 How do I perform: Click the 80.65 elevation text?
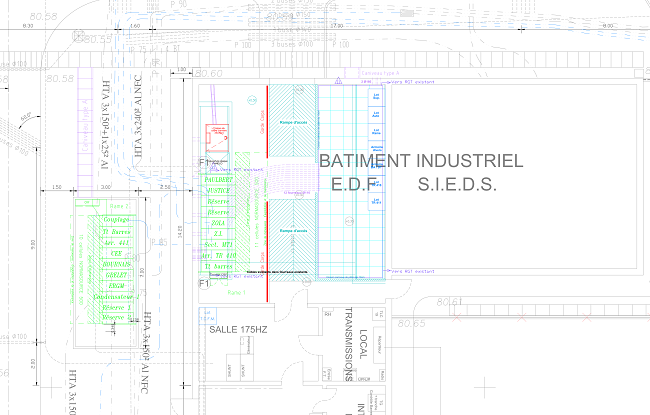(412, 323)
